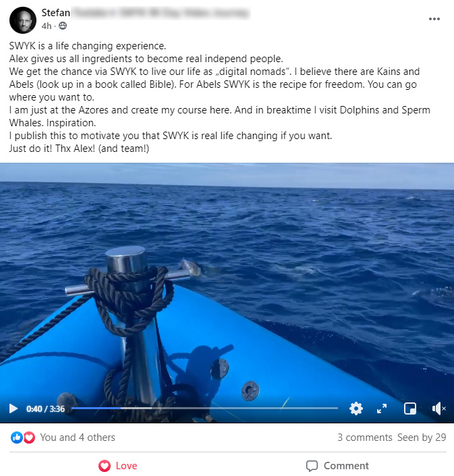Seek on the video progress bar

204,408
